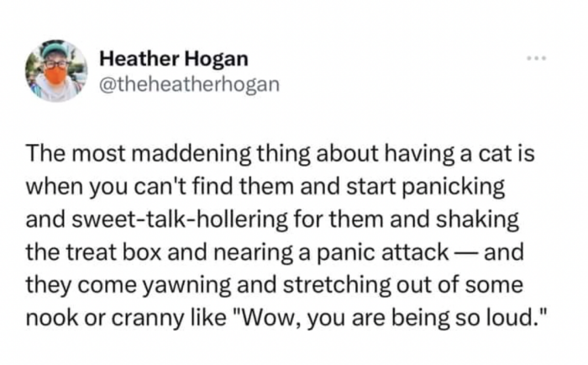Click the orange face mask in avatar
This screenshot has width=588, height=365.
55,77
